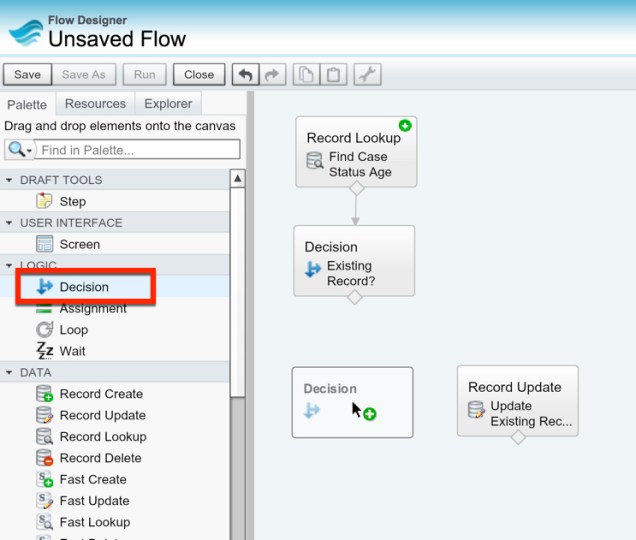Click the Redo arrow in toolbar
This screenshot has height=540, width=636.
(x=273, y=75)
